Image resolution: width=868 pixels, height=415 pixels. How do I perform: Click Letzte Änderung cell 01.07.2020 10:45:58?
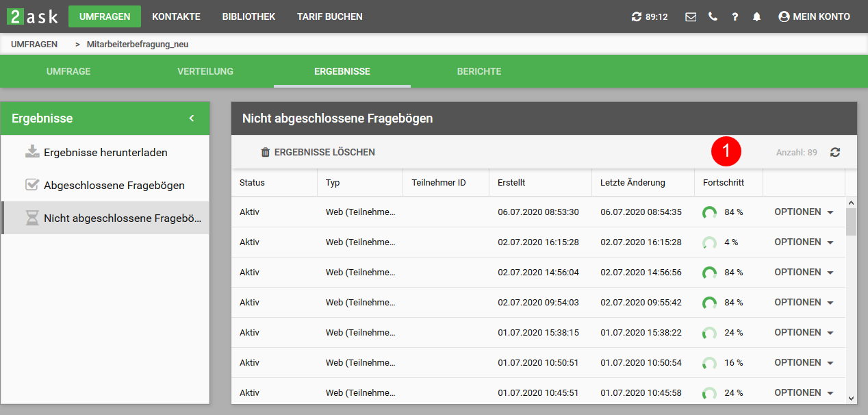(641, 393)
